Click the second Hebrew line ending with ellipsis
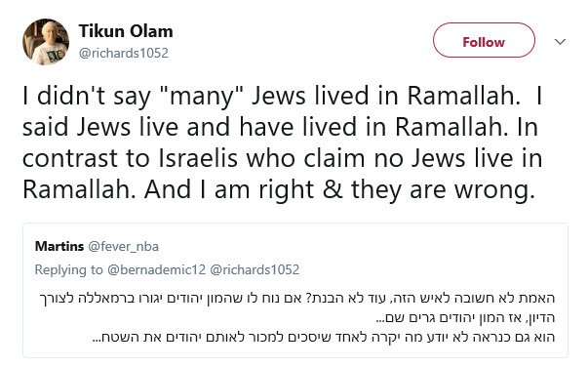588x367 pixels. (465, 318)
